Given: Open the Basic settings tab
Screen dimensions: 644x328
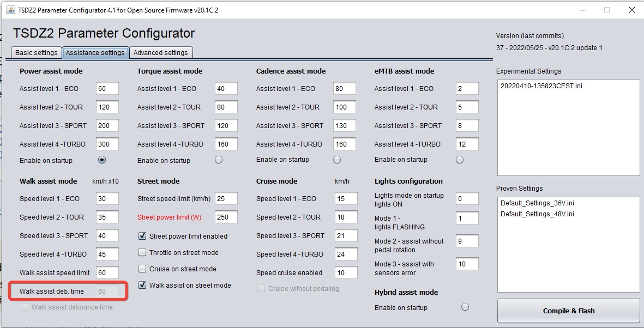Looking at the screenshot, I should (x=36, y=52).
